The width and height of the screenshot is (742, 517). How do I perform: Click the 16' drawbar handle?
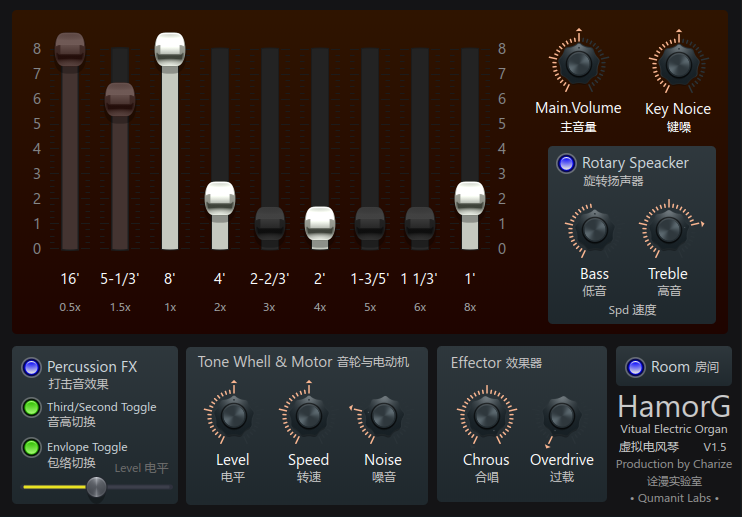(70, 50)
